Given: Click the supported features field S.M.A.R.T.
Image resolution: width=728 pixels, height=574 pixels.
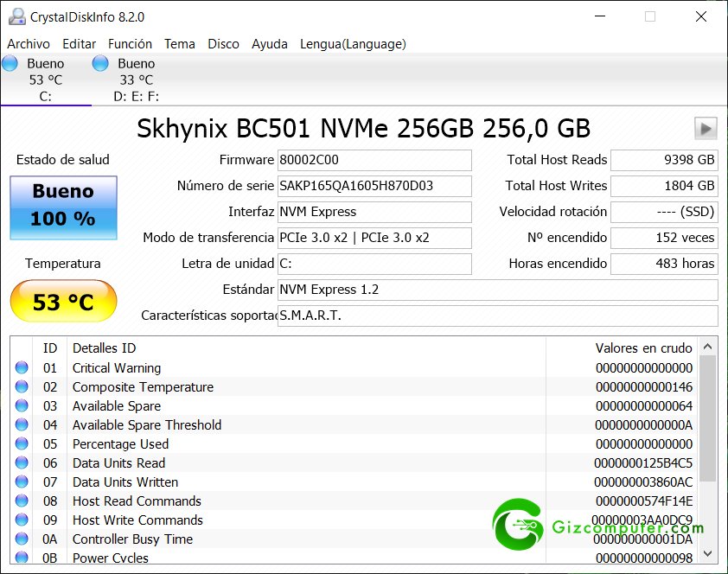Looking at the screenshot, I should (x=498, y=316).
